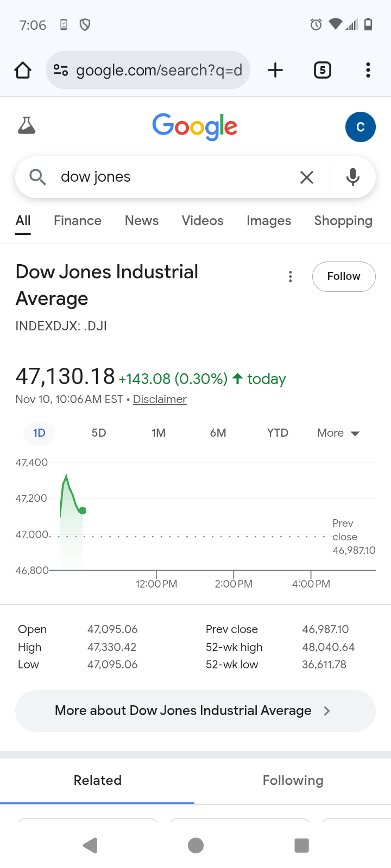Follow the Dow Jones Industrial Average
This screenshot has width=391, height=868.
pos(344,277)
